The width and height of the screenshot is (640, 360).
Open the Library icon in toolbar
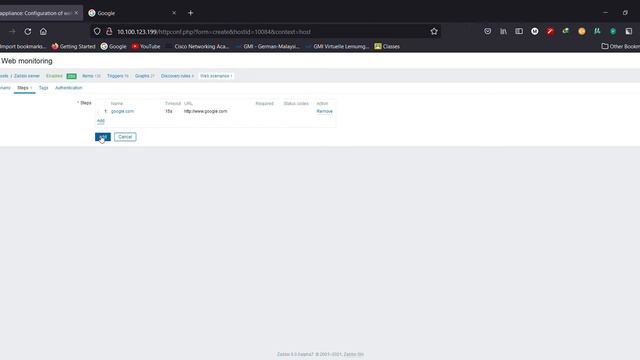pos(503,31)
